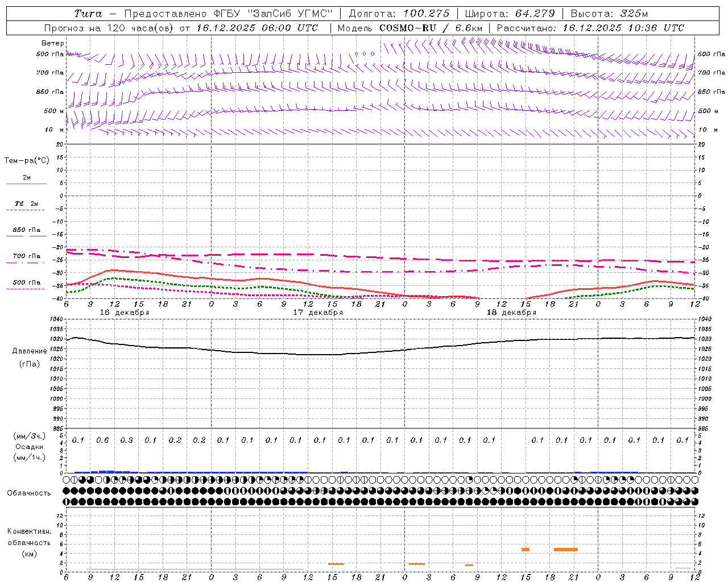
Task: Click the '16 декабря' date label
Action: pos(125,313)
